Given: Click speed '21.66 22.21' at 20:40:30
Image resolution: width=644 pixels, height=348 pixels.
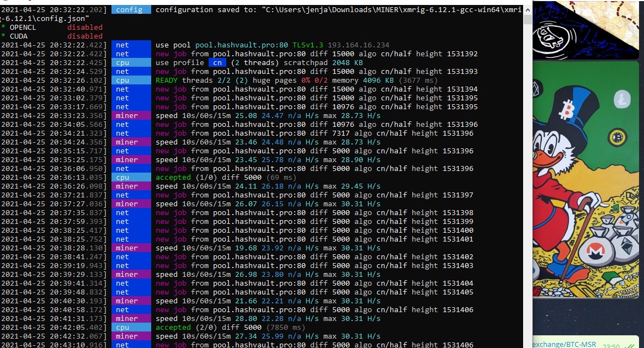Looking at the screenshot, I should click(259, 301).
